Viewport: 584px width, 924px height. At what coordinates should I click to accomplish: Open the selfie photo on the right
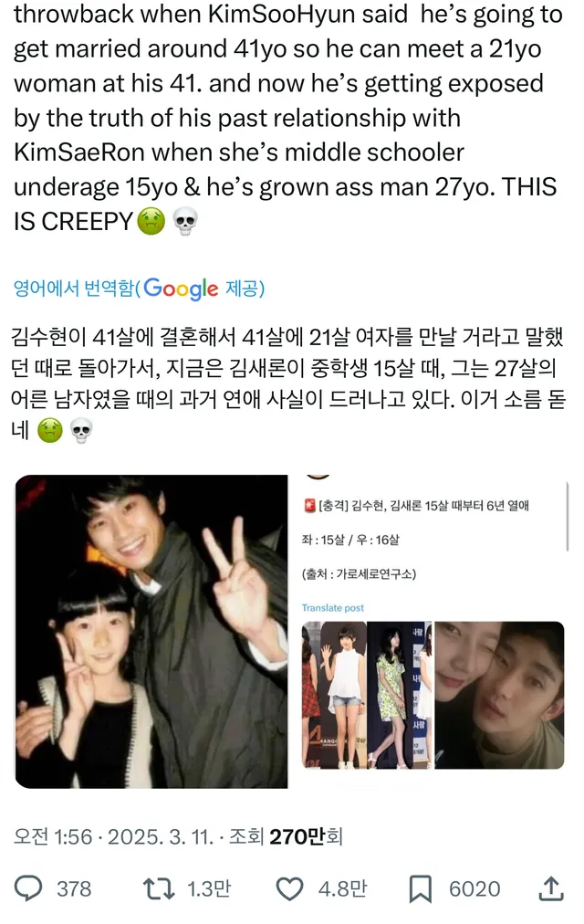(x=499, y=695)
